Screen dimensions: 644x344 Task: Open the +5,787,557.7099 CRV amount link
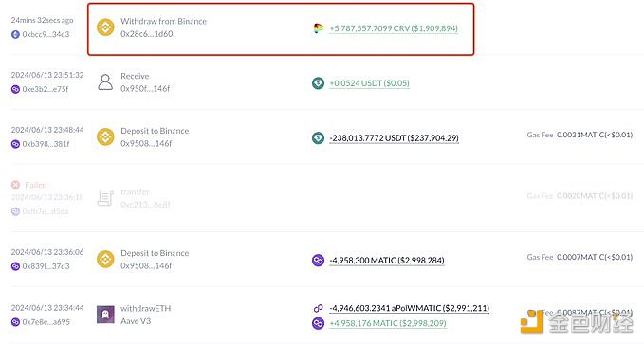pyautogui.click(x=394, y=28)
